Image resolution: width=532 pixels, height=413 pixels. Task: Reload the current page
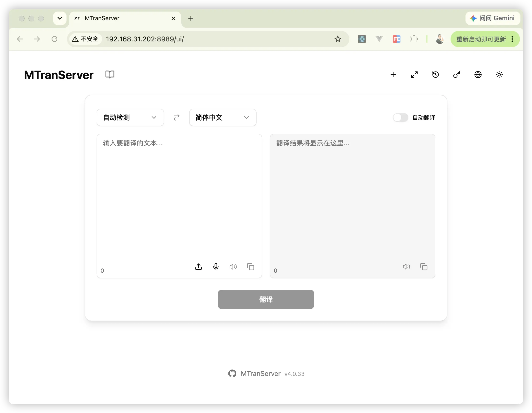[x=54, y=39]
